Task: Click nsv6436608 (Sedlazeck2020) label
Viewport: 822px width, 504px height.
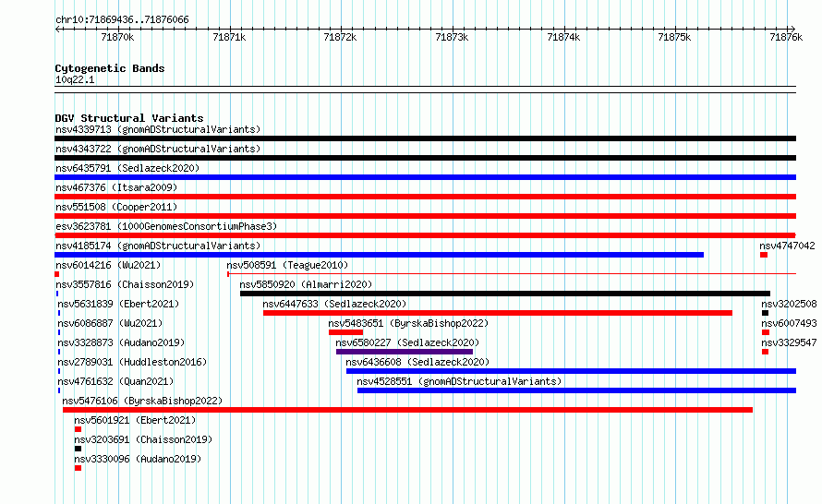Action: click(x=417, y=362)
